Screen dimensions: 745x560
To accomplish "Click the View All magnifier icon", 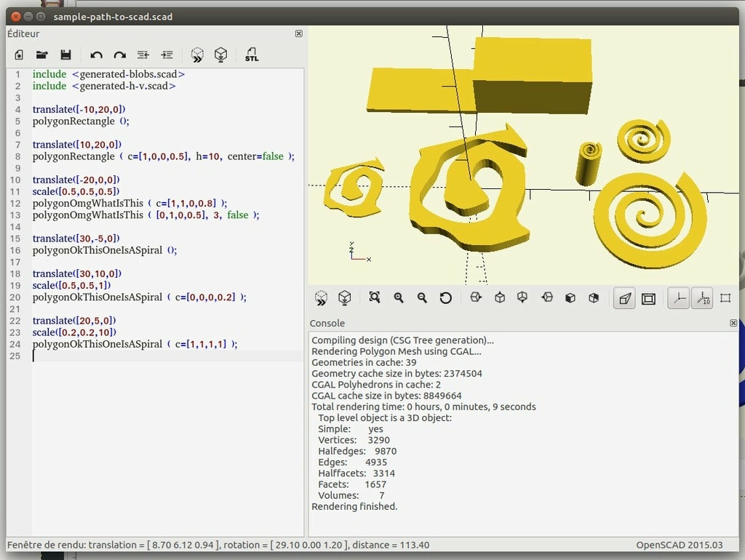I will (x=375, y=298).
